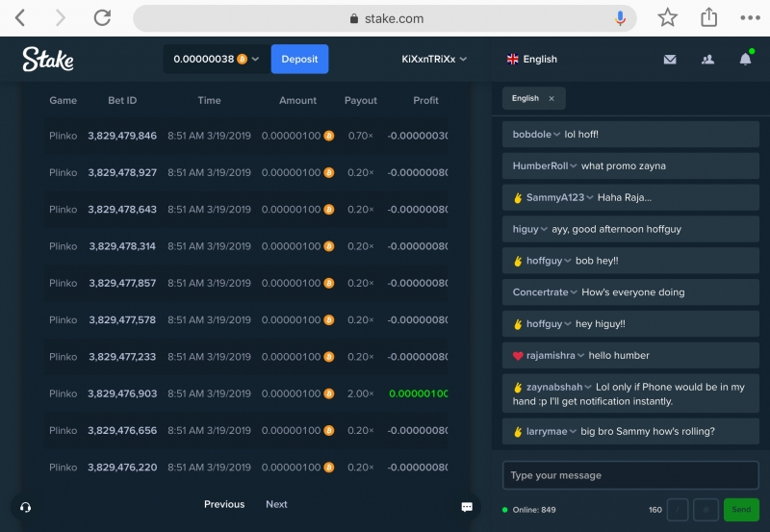Open bet ID 3,829,478,927
770x532 pixels.
click(122, 173)
